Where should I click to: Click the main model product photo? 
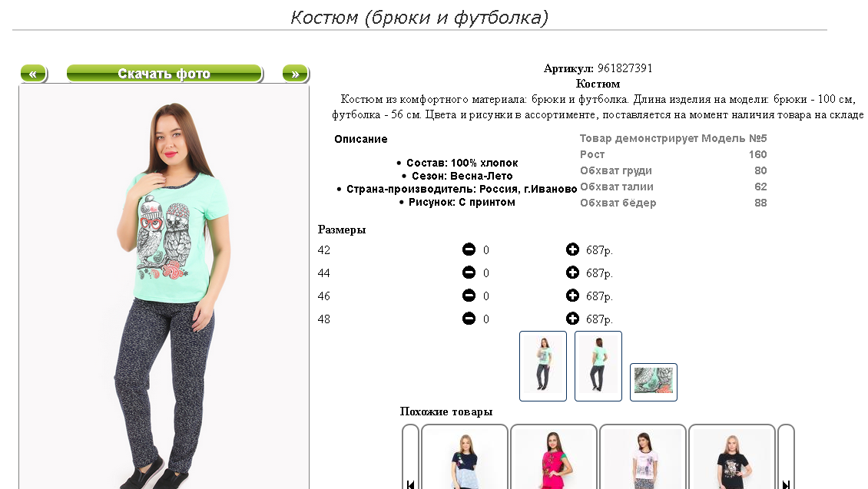(x=164, y=288)
